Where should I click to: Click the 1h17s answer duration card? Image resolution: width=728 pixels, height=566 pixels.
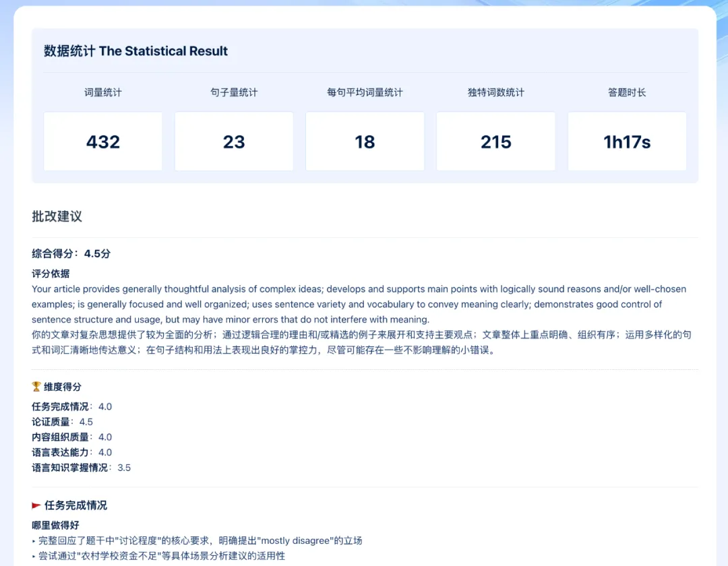click(x=627, y=141)
